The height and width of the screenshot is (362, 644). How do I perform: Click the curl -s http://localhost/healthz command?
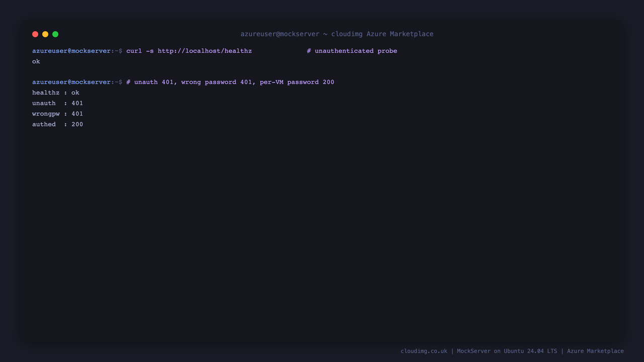[x=189, y=51]
